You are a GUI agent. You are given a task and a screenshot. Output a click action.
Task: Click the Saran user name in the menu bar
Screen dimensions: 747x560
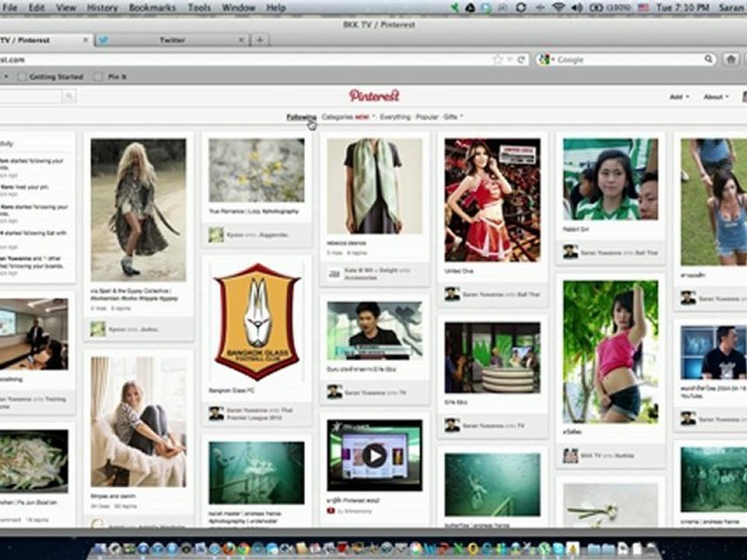click(x=732, y=8)
